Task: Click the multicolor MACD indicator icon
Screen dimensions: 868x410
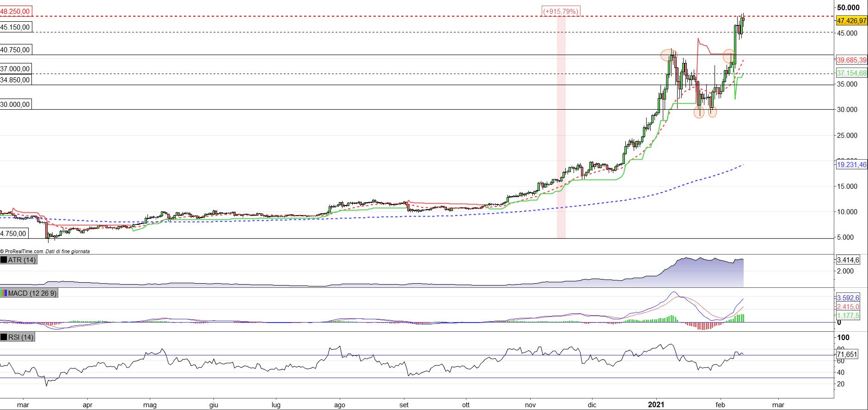Action: 4,293
